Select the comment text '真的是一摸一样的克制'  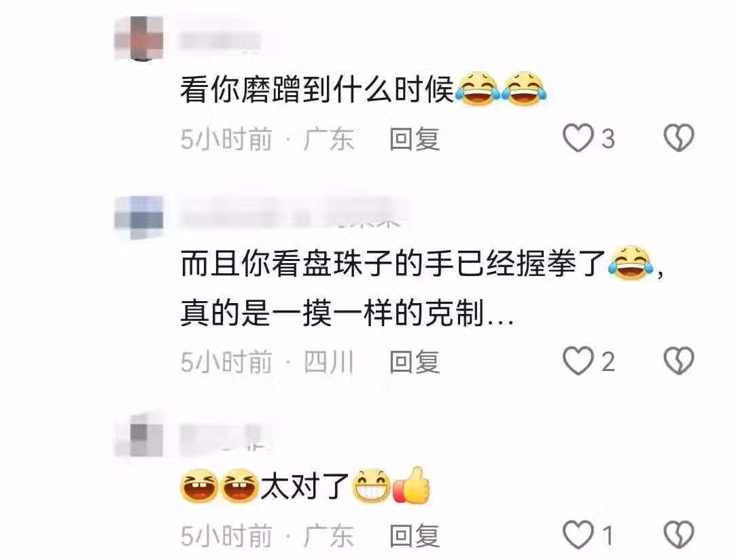(x=332, y=313)
